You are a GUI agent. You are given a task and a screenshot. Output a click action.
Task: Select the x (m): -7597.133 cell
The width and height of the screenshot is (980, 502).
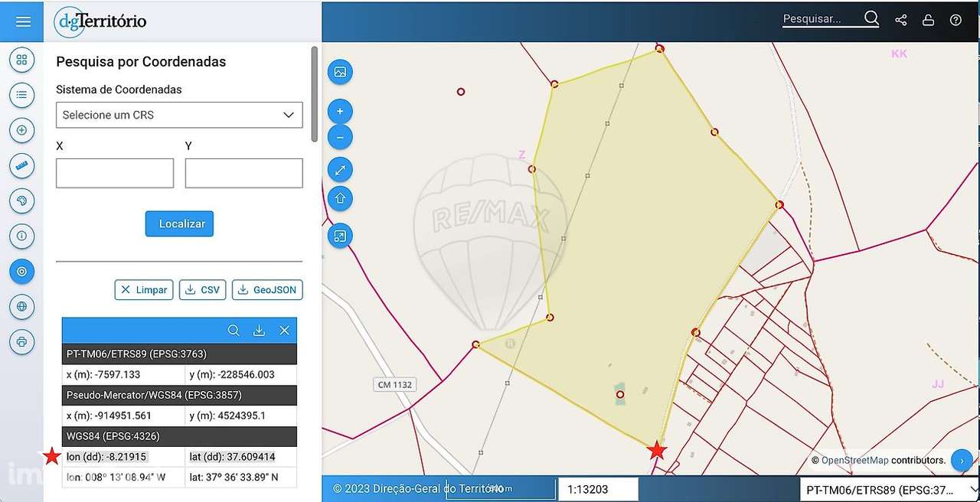coord(123,374)
